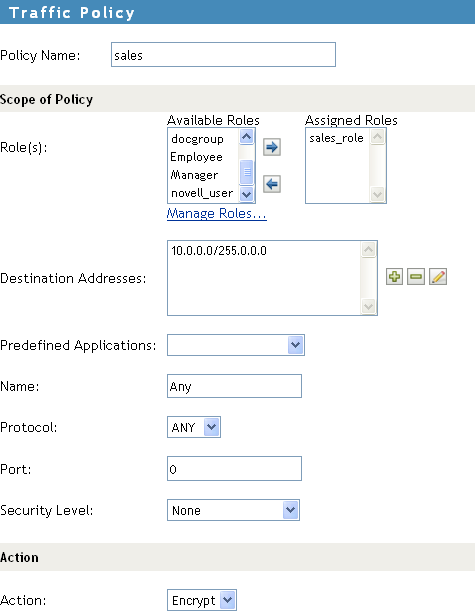Select Manager in Available Roles
475x611 pixels.
[194, 175]
